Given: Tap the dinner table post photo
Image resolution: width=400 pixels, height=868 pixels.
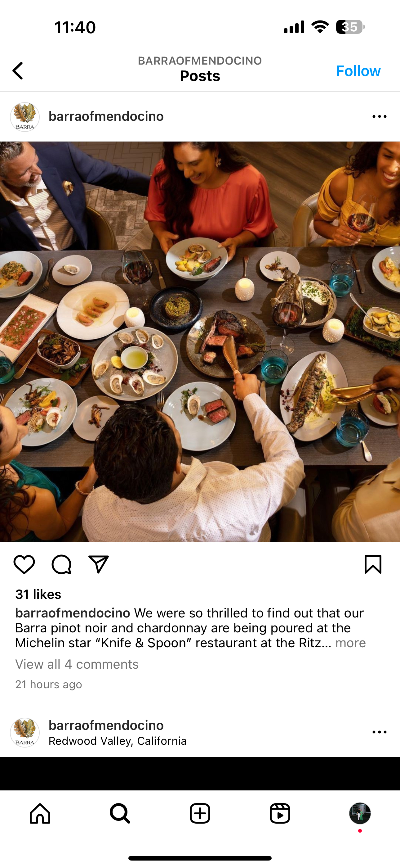Looking at the screenshot, I should 200,342.
